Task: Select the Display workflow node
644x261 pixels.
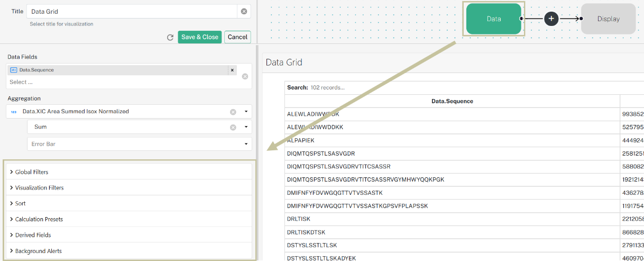Action: 608,19
